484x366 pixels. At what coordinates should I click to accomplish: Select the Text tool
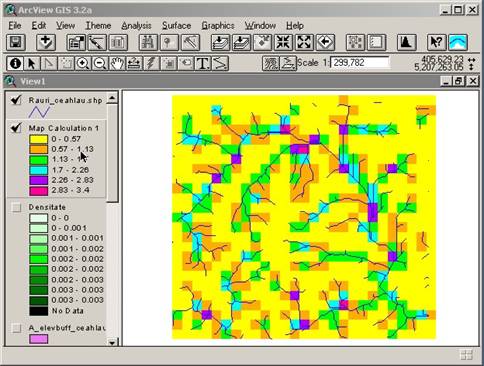coord(203,63)
